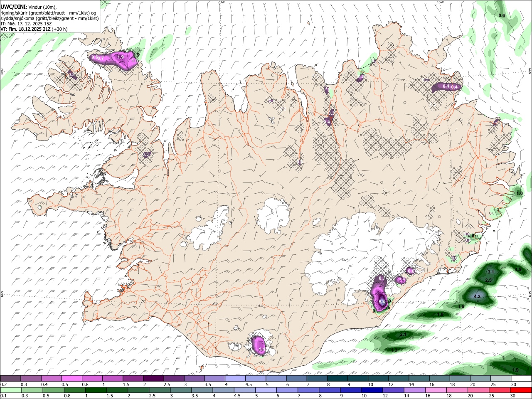Click the '0.1' label on bottom legend row
Image resolution: width=532 pixels, height=399 pixels.
click(x=3, y=396)
